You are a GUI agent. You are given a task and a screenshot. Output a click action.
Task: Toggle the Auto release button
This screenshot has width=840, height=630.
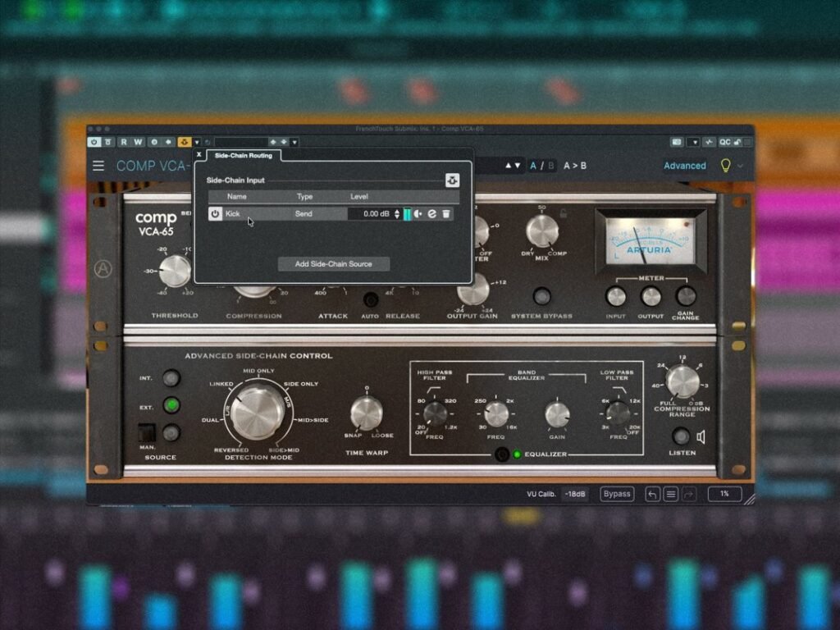pos(370,299)
